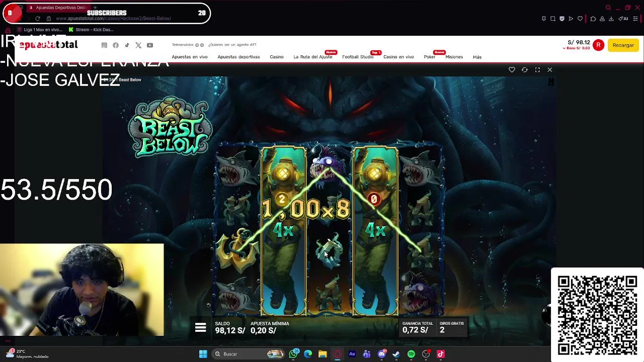Screen dimensions: 644x362
Task: Open Microsoft Edge from the taskbar
Action: pos(308,354)
